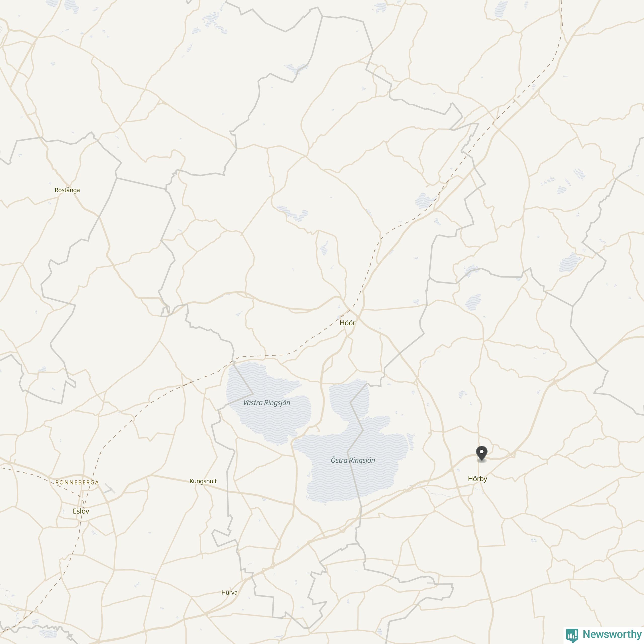The height and width of the screenshot is (644, 644).
Task: Click the dark location pin above Hörby
Action: 482,453
